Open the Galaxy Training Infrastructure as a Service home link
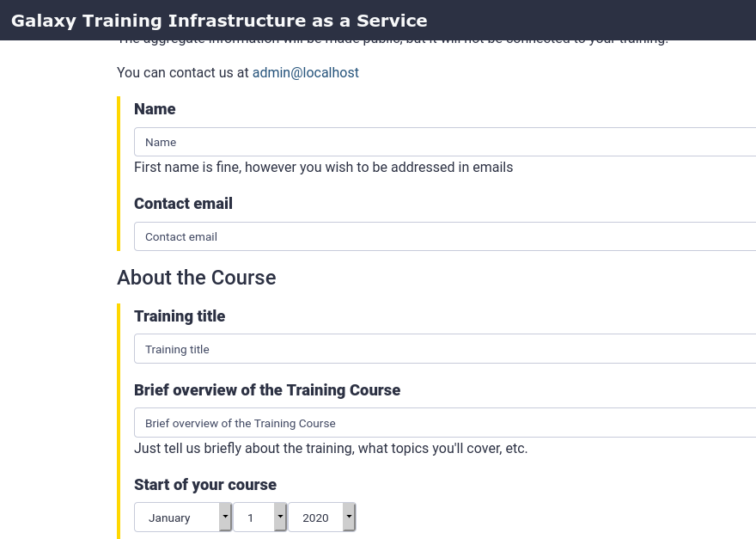 [219, 21]
